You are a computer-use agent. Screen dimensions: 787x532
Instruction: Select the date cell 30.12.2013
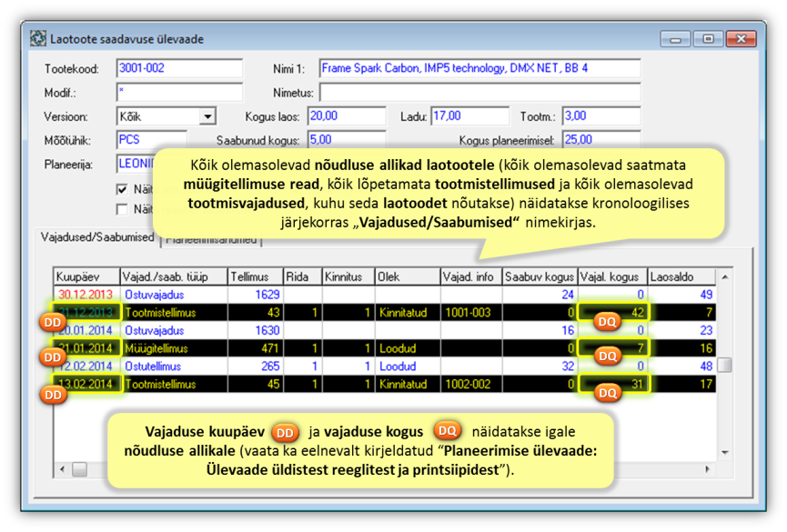pyautogui.click(x=86, y=295)
